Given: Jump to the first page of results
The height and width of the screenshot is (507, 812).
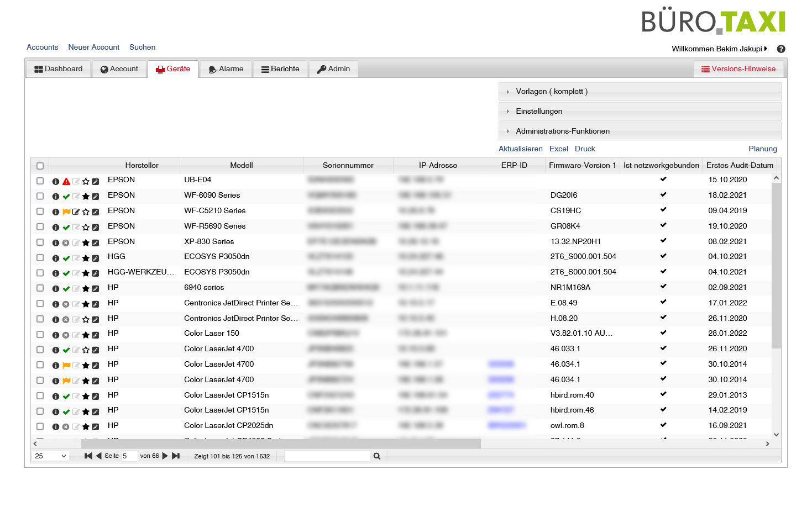Looking at the screenshot, I should 88,456.
